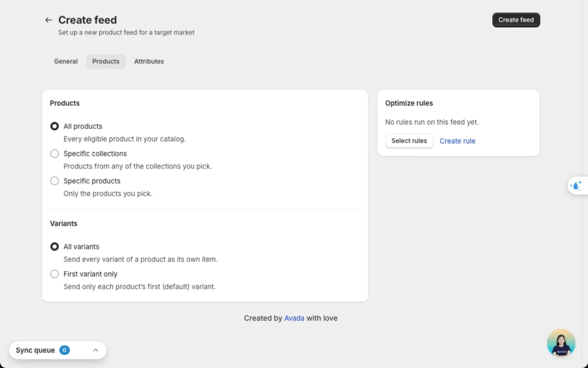Switch to the General tab
Screen dimensions: 588x368
click(66, 61)
